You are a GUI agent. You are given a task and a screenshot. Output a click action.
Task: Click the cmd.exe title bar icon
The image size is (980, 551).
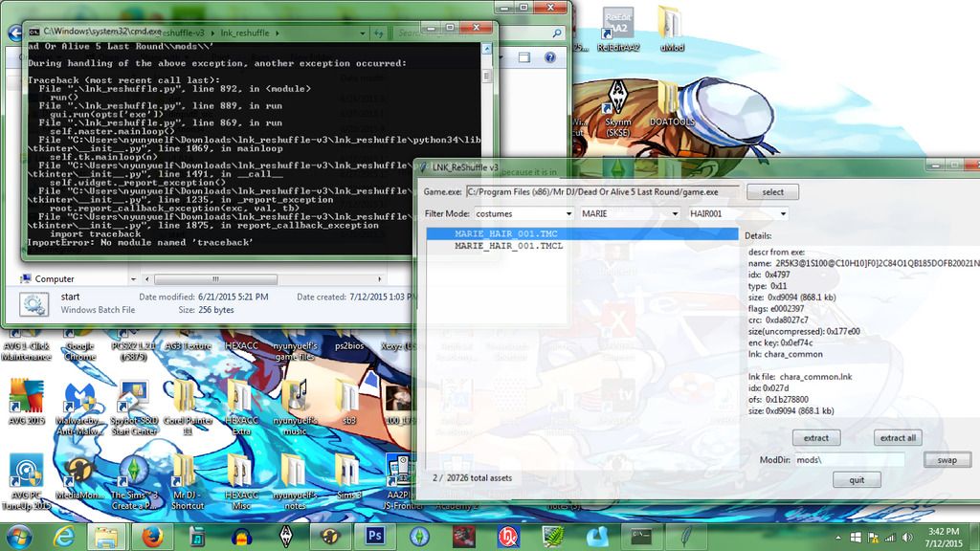(34, 31)
